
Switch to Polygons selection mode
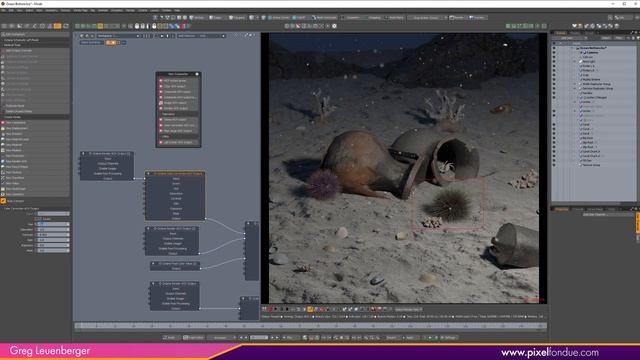pos(237,18)
